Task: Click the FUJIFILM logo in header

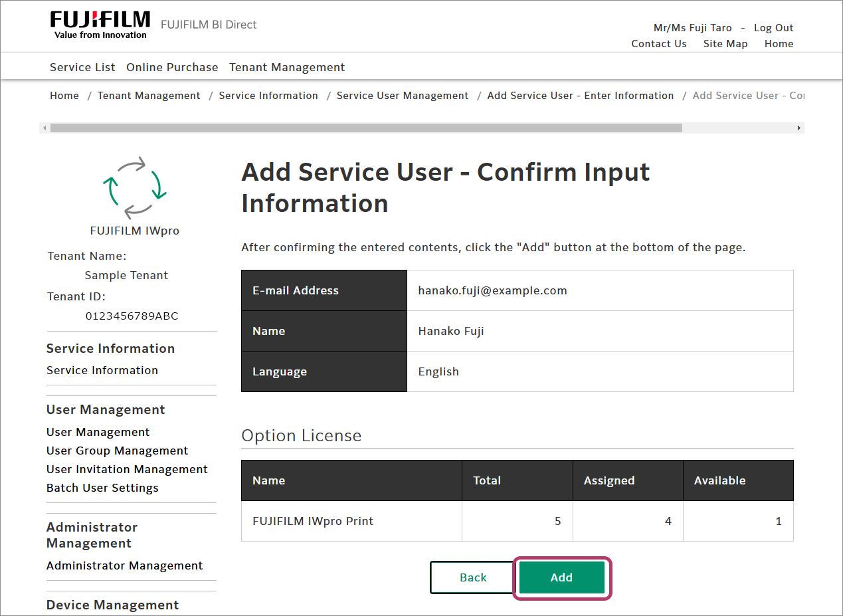Action: click(100, 25)
